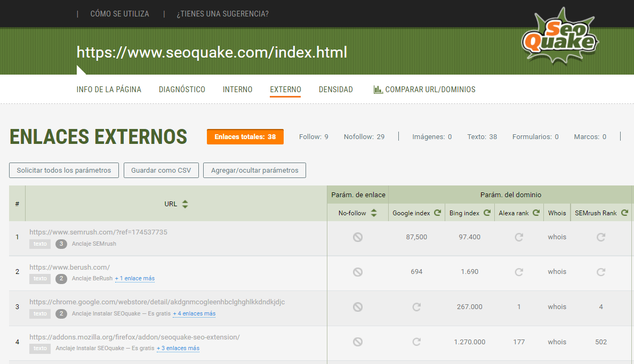
Task: Refresh the Bing index column data
Action: pos(486,212)
